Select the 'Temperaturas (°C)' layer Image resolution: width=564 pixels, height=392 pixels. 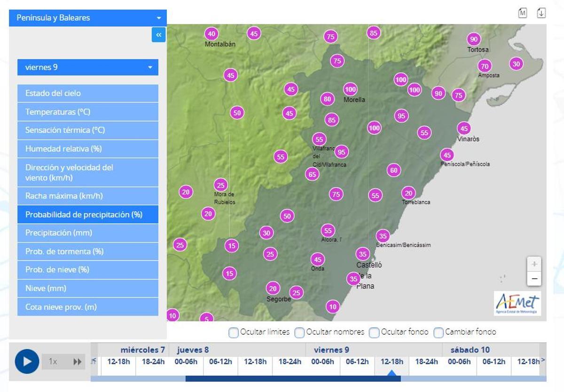point(88,112)
